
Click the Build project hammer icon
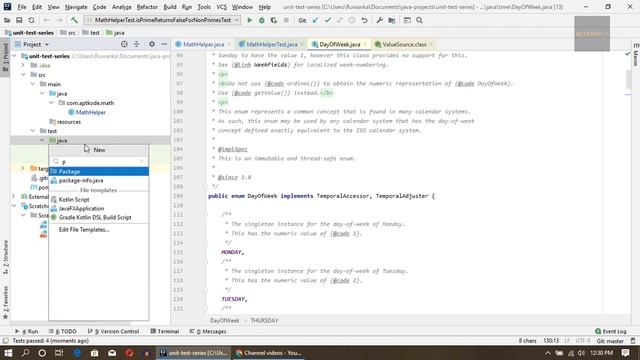[74, 20]
